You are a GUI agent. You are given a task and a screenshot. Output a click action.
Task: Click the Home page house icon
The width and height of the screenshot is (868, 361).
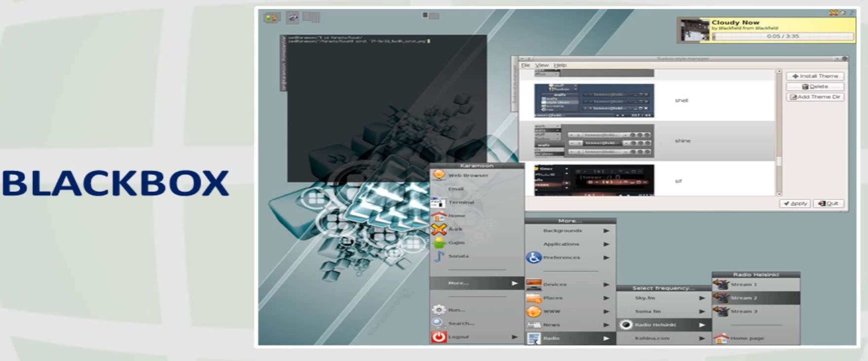721,338
